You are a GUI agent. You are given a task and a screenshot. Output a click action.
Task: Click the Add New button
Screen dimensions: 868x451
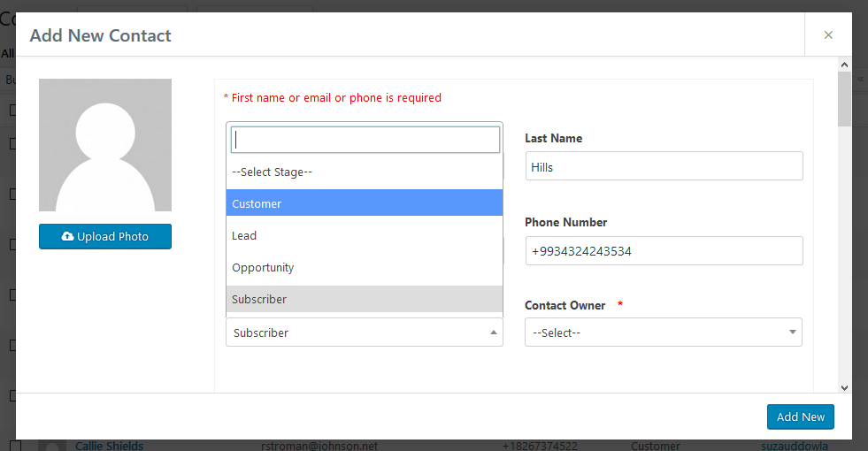(801, 417)
